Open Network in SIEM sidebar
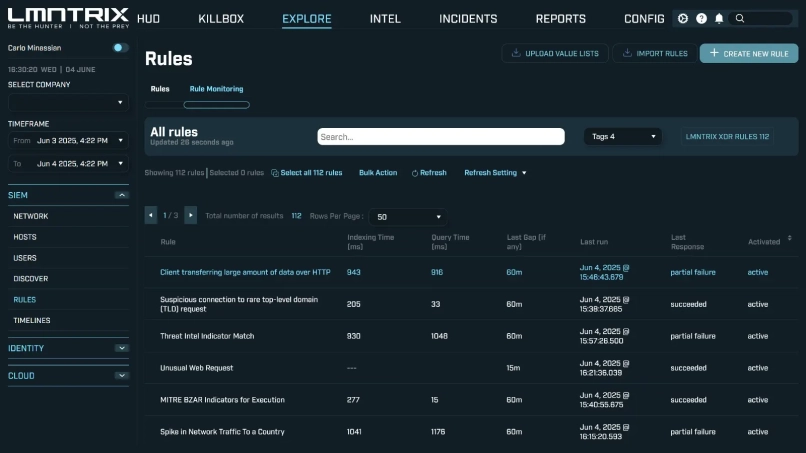The image size is (806, 453). (x=31, y=216)
